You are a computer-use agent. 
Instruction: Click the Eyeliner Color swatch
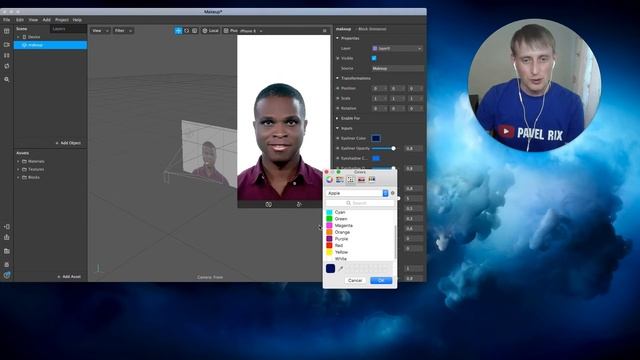pos(376,138)
